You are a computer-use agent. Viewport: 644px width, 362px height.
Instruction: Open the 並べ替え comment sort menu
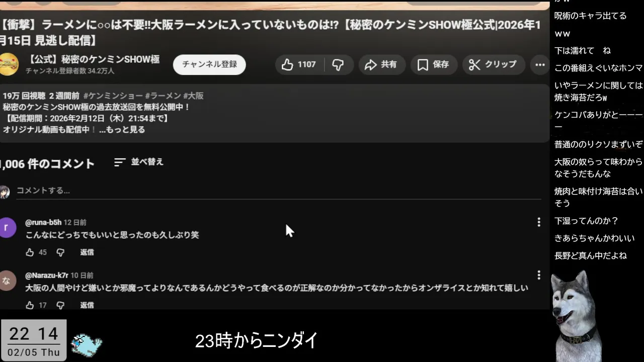(x=139, y=162)
